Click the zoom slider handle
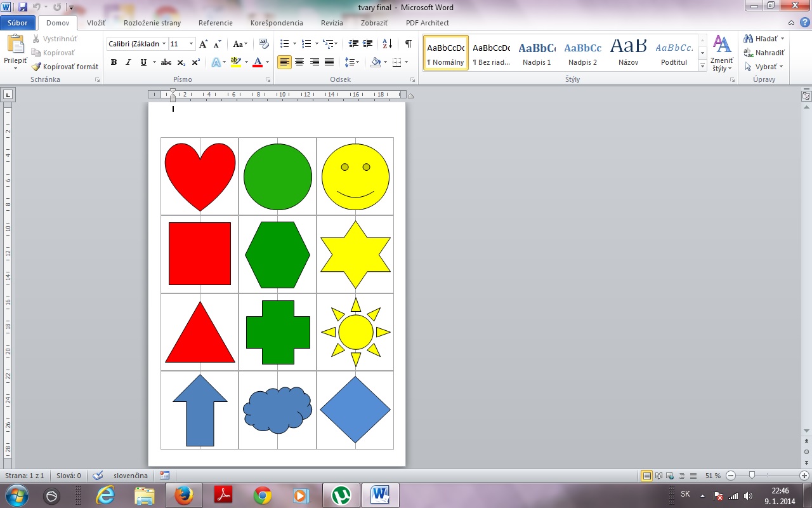The height and width of the screenshot is (508, 812). coord(752,476)
